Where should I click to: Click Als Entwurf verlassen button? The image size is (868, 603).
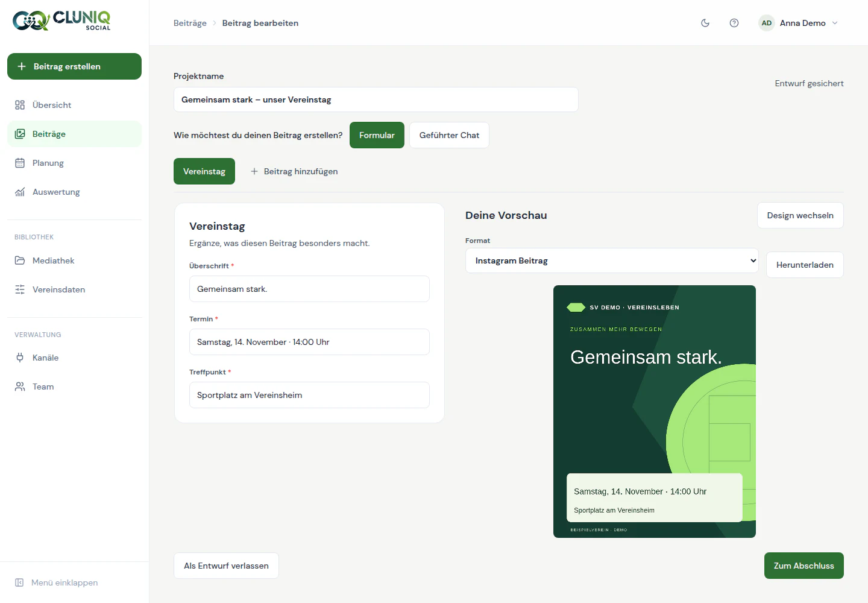(x=226, y=566)
